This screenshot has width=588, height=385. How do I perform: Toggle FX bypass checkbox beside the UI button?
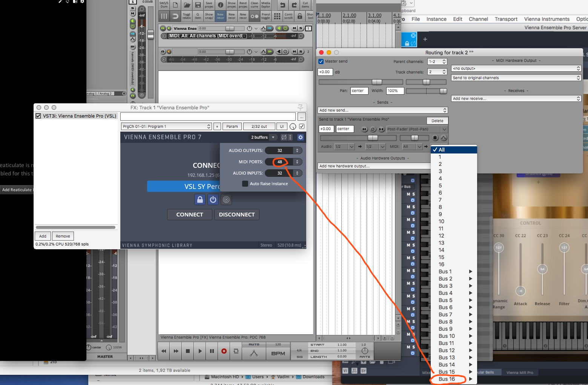pyautogui.click(x=302, y=126)
